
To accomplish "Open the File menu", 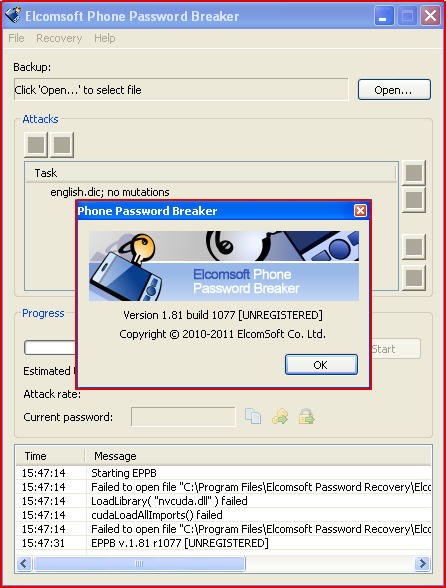I will coord(16,38).
